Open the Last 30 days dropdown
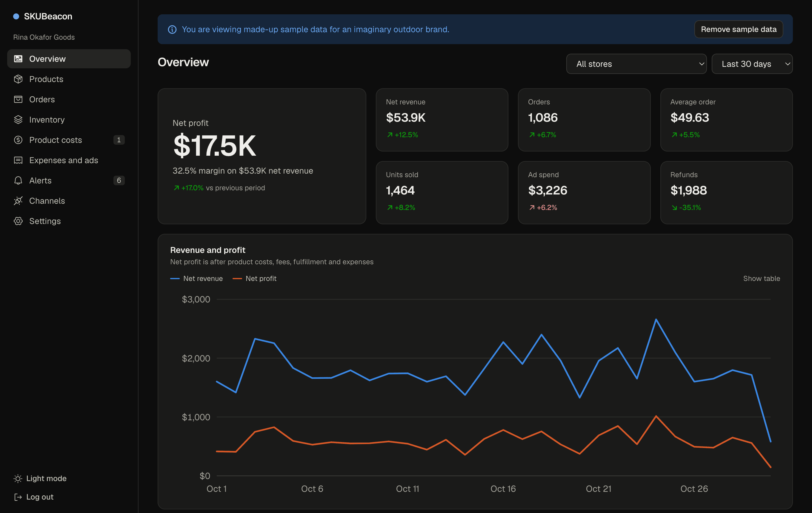Image resolution: width=812 pixels, height=513 pixels. click(x=752, y=64)
